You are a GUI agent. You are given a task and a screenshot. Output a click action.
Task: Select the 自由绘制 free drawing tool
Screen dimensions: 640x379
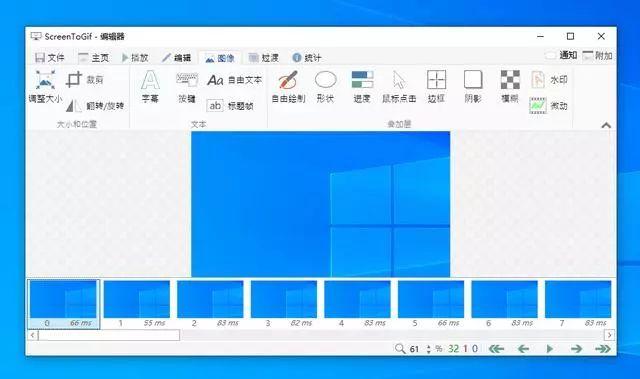click(x=288, y=86)
